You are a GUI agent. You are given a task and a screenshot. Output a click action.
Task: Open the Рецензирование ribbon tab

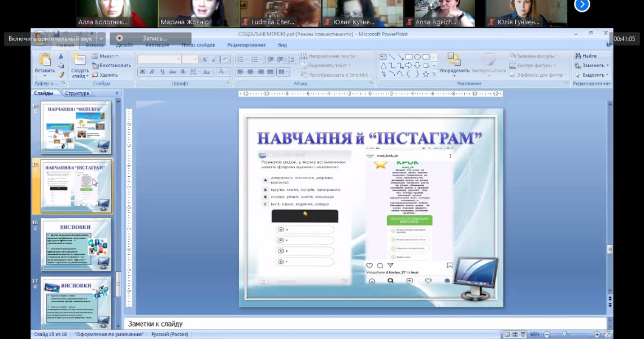coord(246,45)
